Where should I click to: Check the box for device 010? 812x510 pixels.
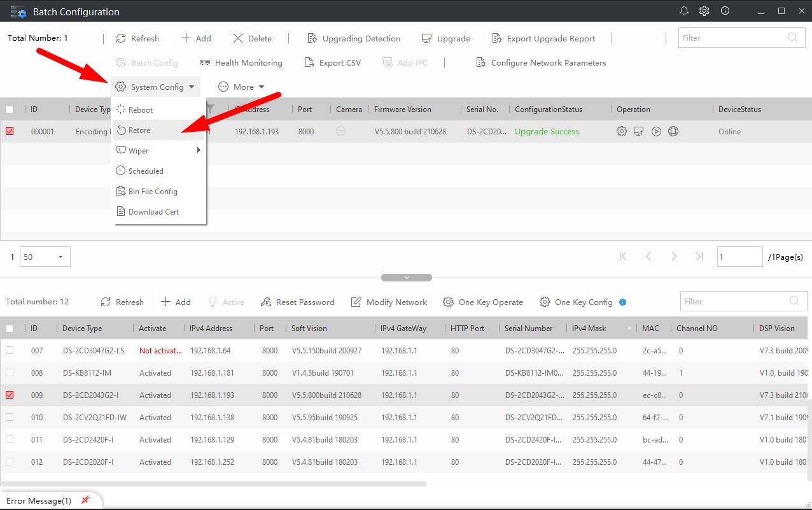click(10, 418)
